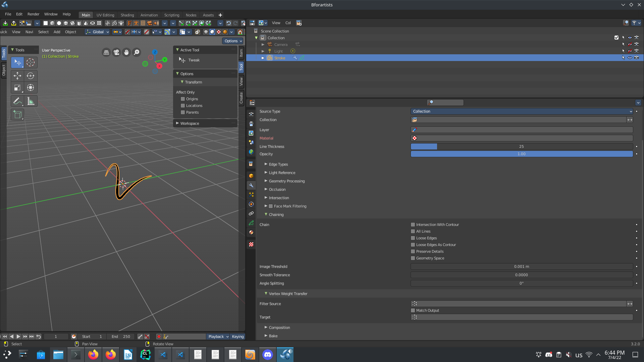Select the Add Cube tool
This screenshot has height=362, width=644.
coord(17,115)
